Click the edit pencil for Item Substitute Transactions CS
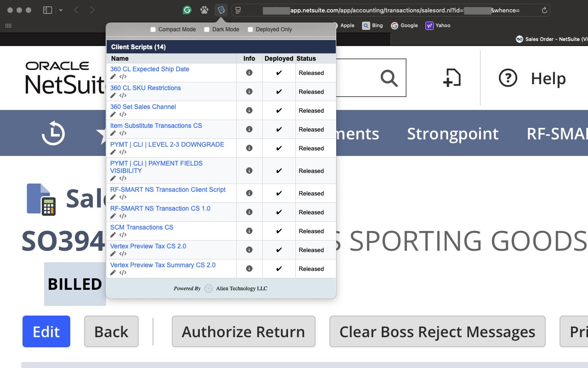The height and width of the screenshot is (368, 588). (113, 133)
